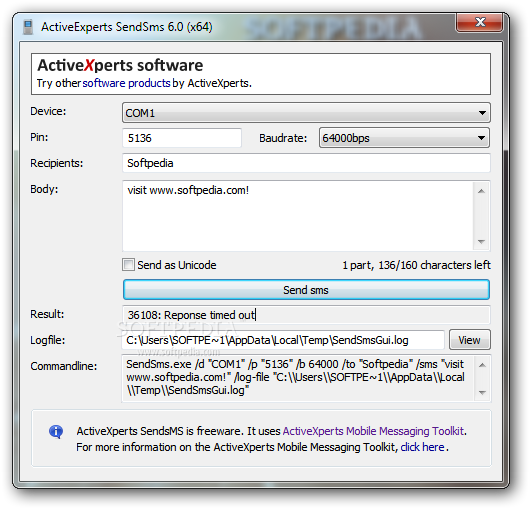The image size is (530, 509).
Task: Enable the Send as Unicode checkbox
Action: [x=128, y=265]
